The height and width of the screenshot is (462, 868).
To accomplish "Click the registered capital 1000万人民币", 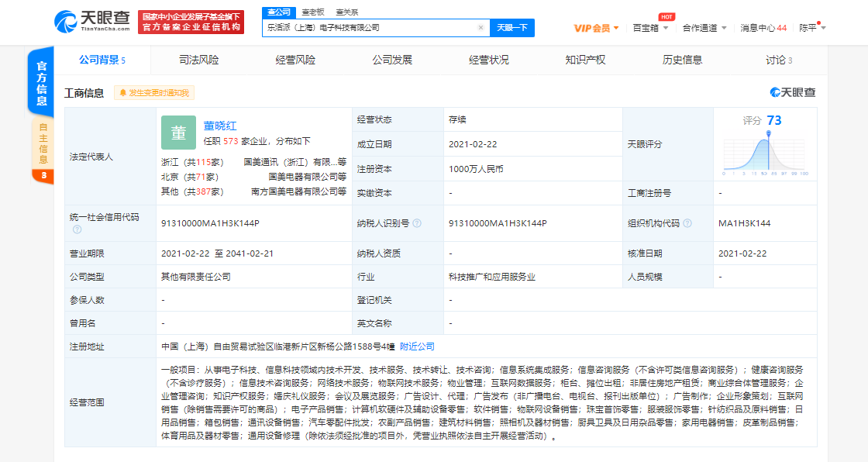I will tap(476, 169).
